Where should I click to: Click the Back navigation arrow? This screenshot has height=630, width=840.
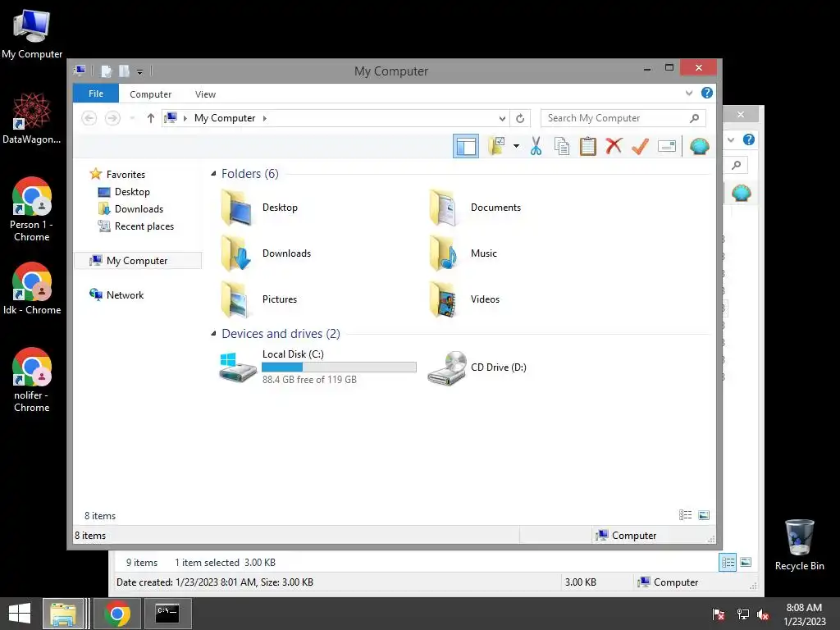(x=89, y=118)
